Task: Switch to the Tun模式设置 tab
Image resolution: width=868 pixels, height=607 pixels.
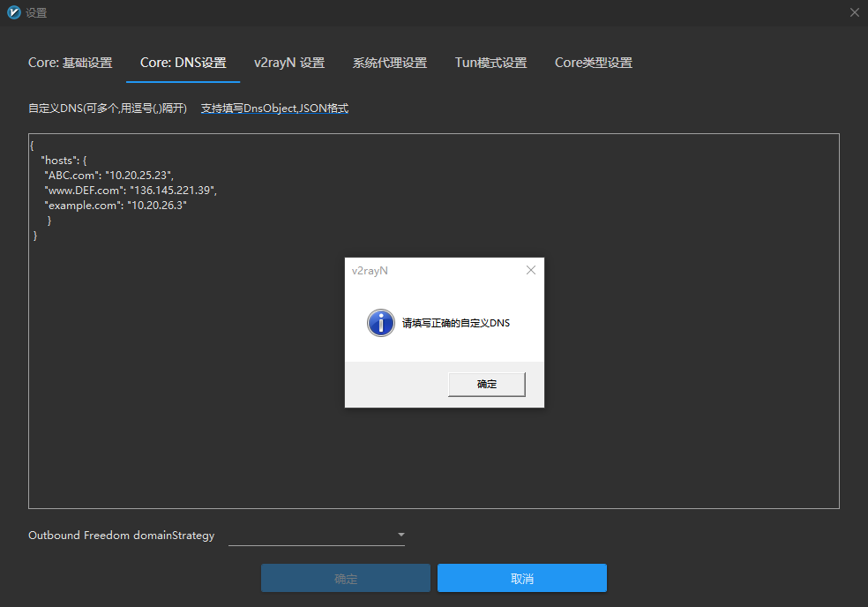Action: point(490,63)
